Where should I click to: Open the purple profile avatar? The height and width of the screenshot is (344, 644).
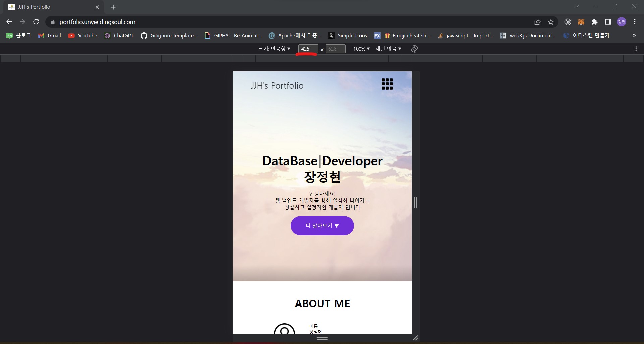point(622,22)
